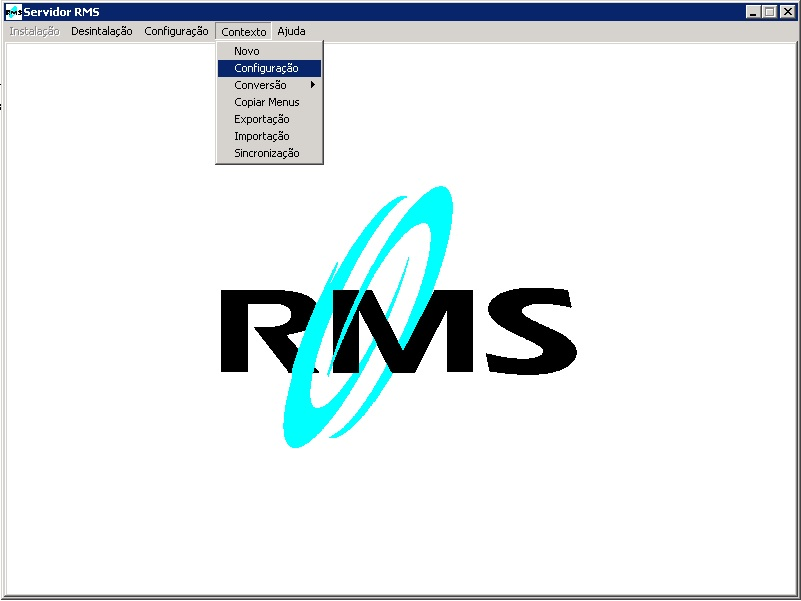Open the Desintalação menu
The height and width of the screenshot is (601, 801).
pos(102,32)
